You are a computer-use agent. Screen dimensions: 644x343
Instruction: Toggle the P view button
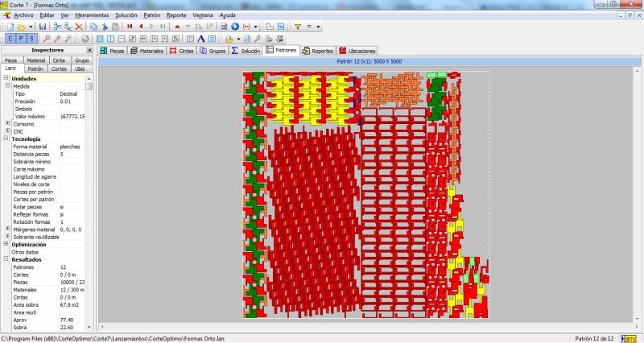(x=21, y=39)
